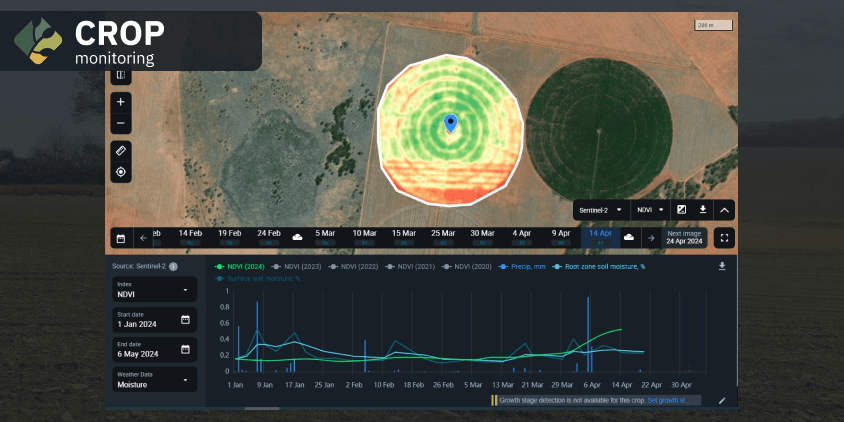Click the cloud icon after 24 Feb

[x=297, y=237]
